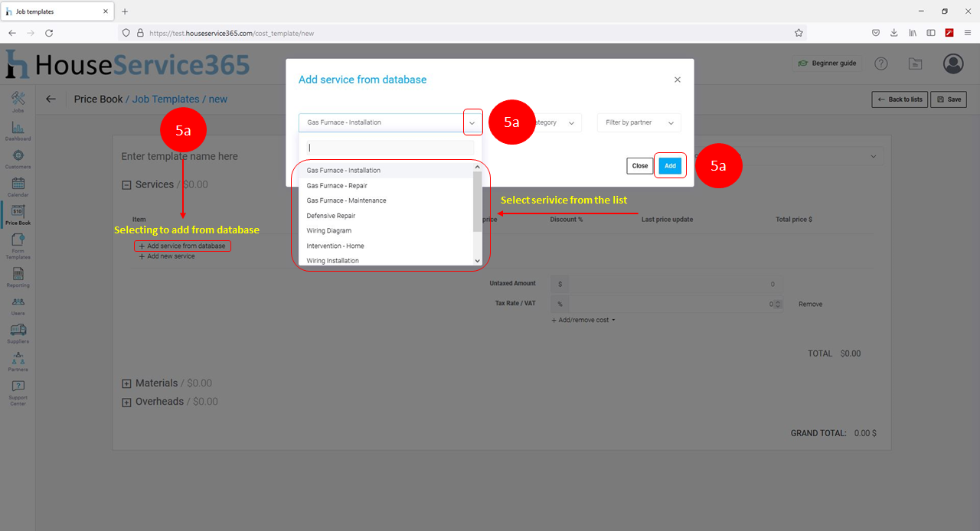Expand the Materials section
Viewport: 980px width, 531px height.
pos(126,383)
